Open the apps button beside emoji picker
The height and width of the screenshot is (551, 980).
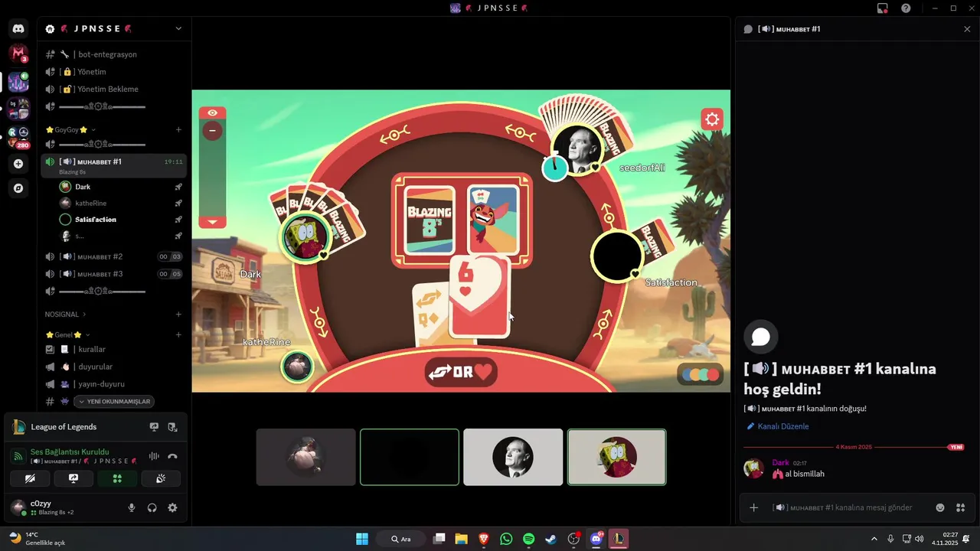pos(961,507)
